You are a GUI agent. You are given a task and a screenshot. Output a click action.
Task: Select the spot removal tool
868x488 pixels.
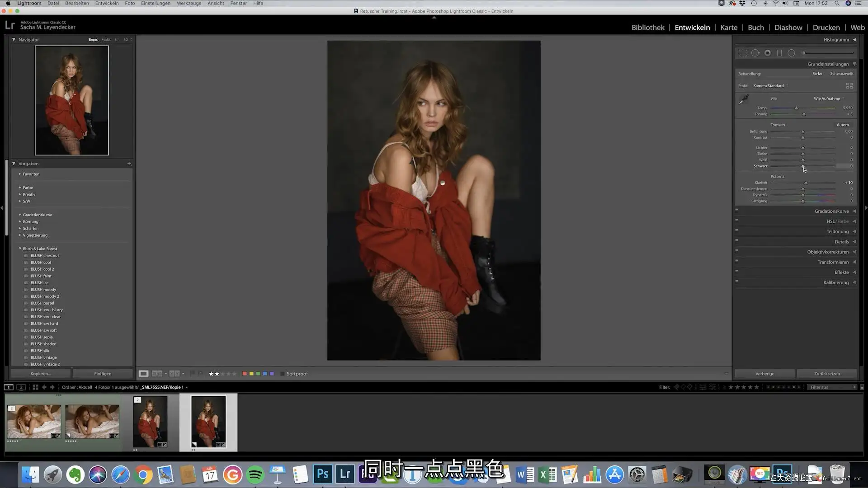coord(755,53)
